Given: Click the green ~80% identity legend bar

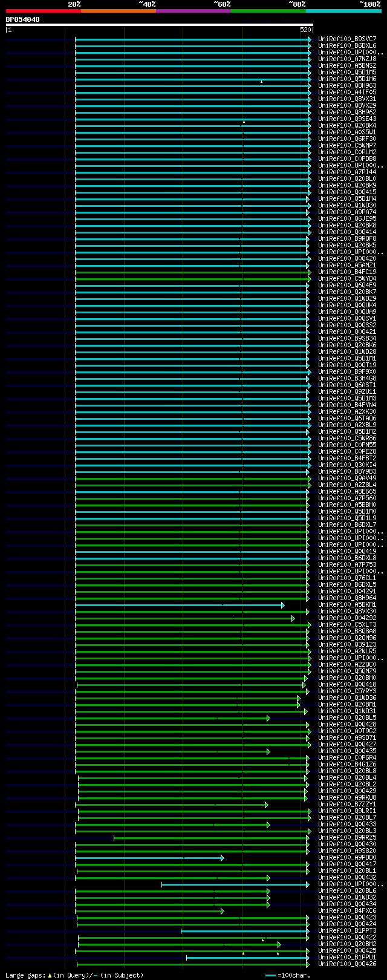Looking at the screenshot, I should coord(268,11).
